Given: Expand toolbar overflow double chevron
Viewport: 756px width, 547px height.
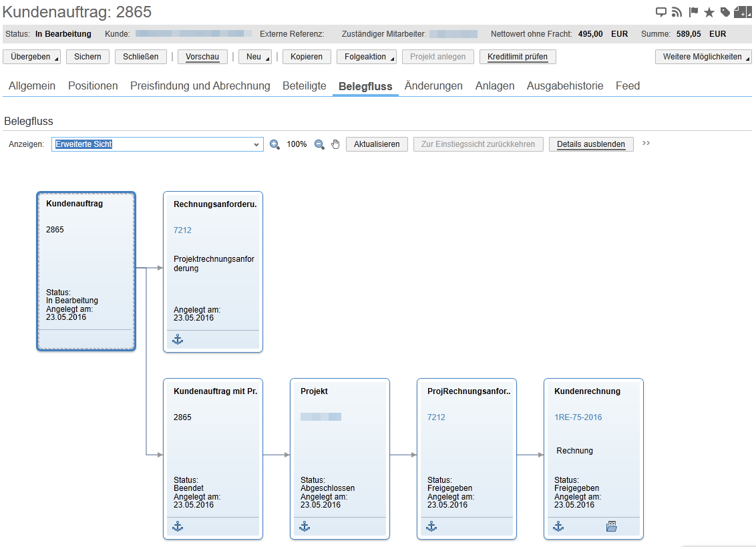Looking at the screenshot, I should point(646,143).
